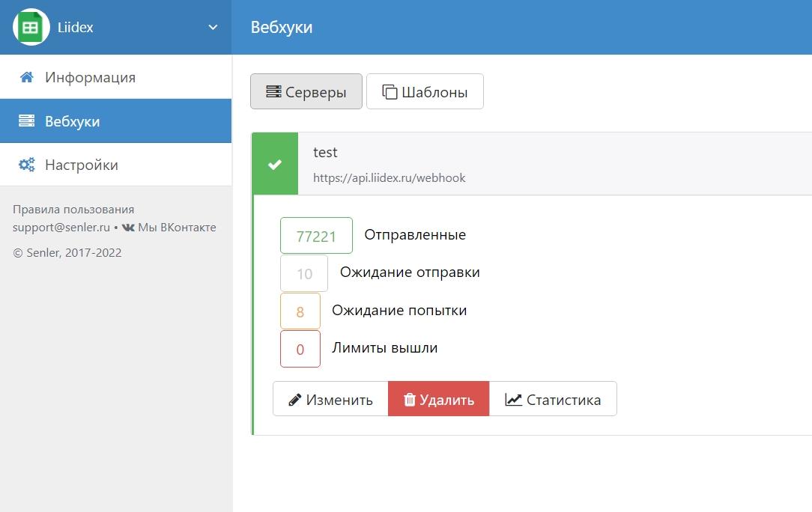The width and height of the screenshot is (812, 512).
Task: Click the support@senler.ru email link
Action: pos(61,228)
